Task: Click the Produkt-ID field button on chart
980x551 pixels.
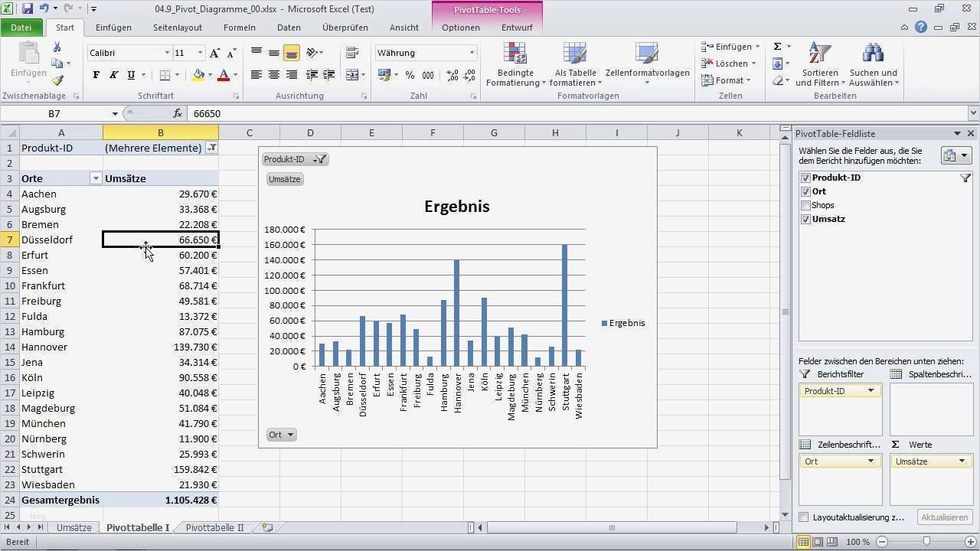Action: click(295, 159)
